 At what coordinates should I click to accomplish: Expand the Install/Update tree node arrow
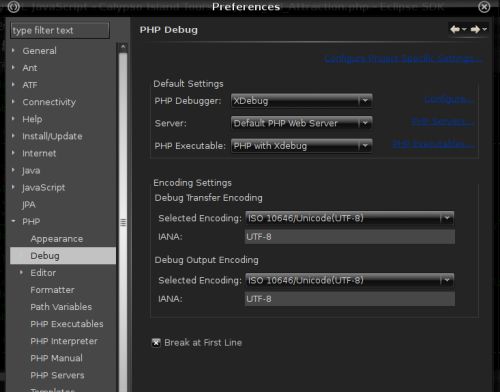pyautogui.click(x=13, y=136)
